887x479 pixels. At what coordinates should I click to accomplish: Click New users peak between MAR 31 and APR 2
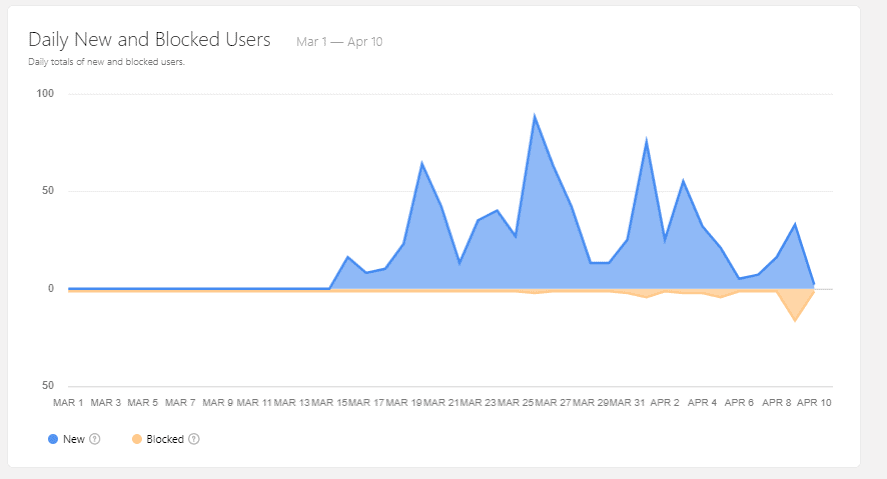647,141
